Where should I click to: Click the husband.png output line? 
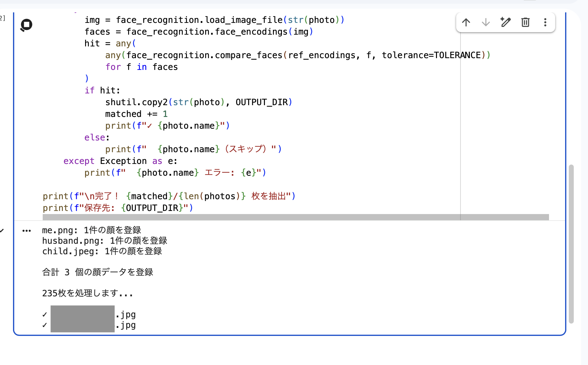pos(104,241)
